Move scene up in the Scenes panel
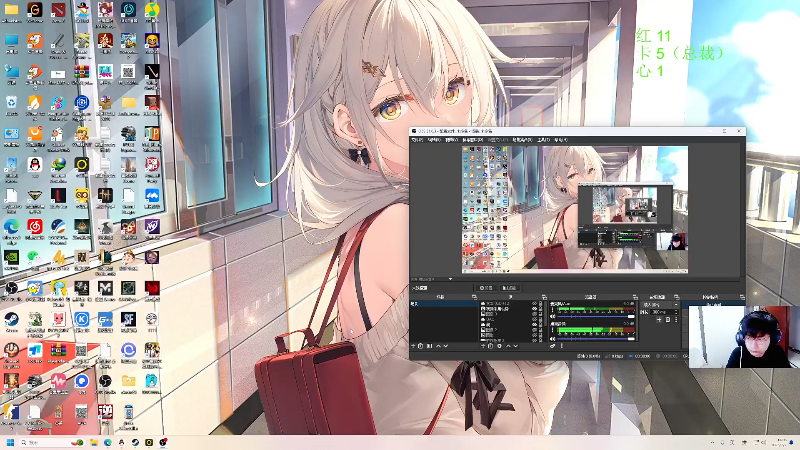 (x=439, y=346)
